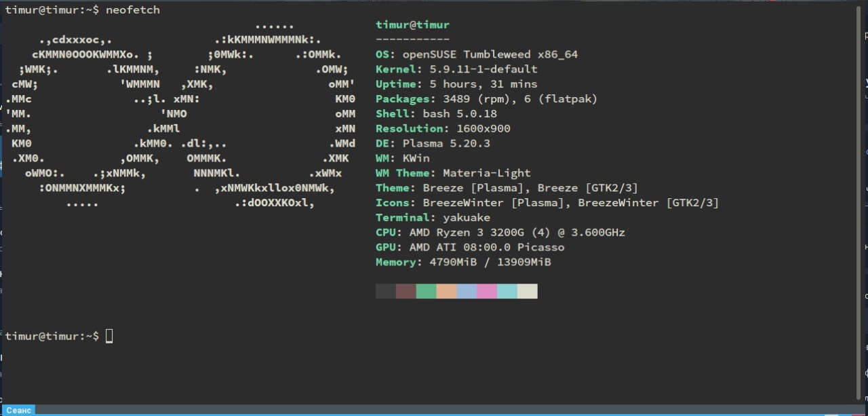Click the CPU AMD Ryzen 3 line

click(500, 233)
